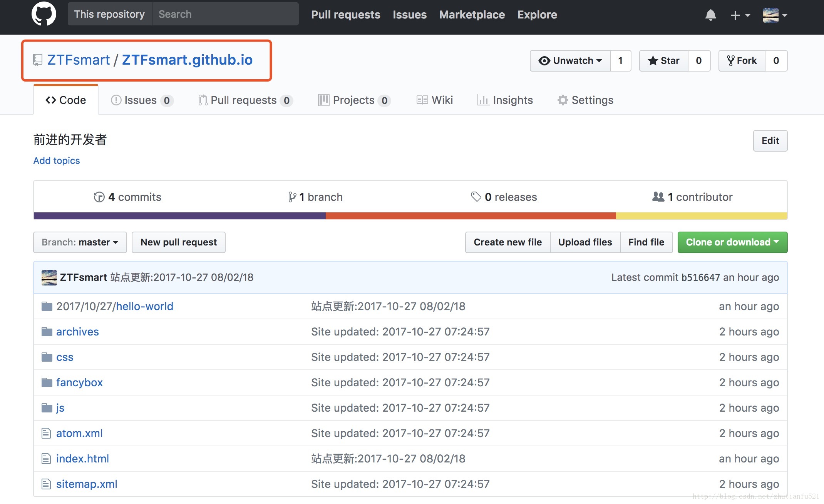Image resolution: width=824 pixels, height=504 pixels.
Task: Fork the repository
Action: tap(742, 61)
